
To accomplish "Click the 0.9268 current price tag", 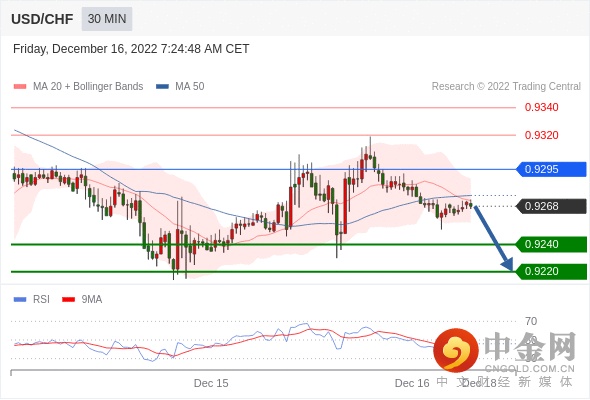I will tap(551, 206).
